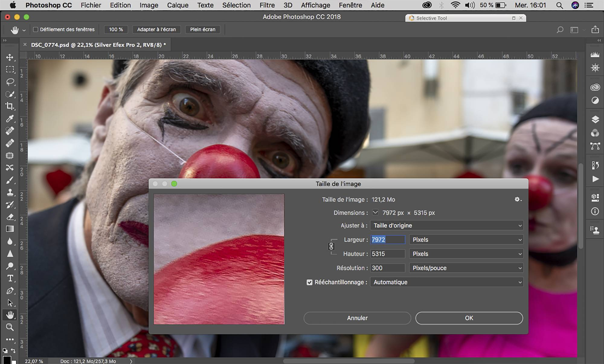Click the Plein écran button
The height and width of the screenshot is (364, 604).
pyautogui.click(x=203, y=29)
